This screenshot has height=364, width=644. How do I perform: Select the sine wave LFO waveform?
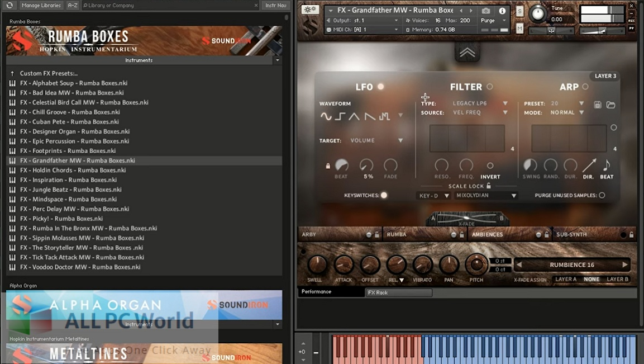pyautogui.click(x=326, y=116)
